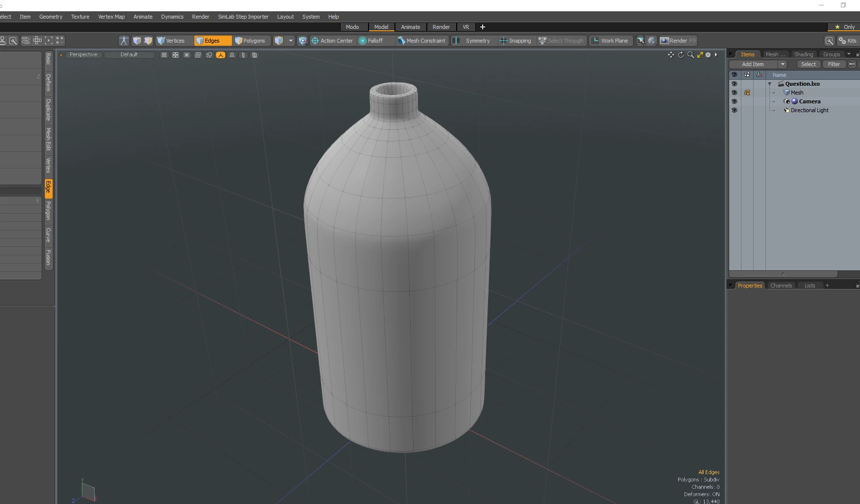Open the Geometry menu

50,17
